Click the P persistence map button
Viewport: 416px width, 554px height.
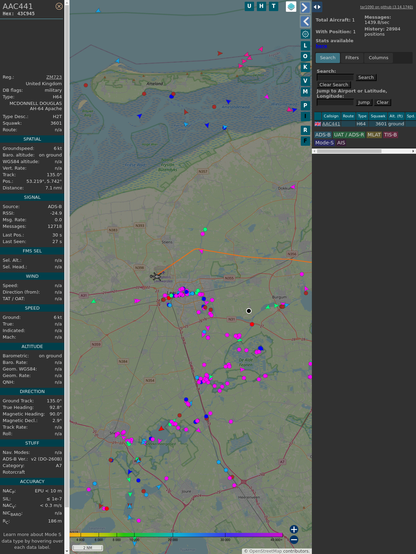click(x=305, y=105)
